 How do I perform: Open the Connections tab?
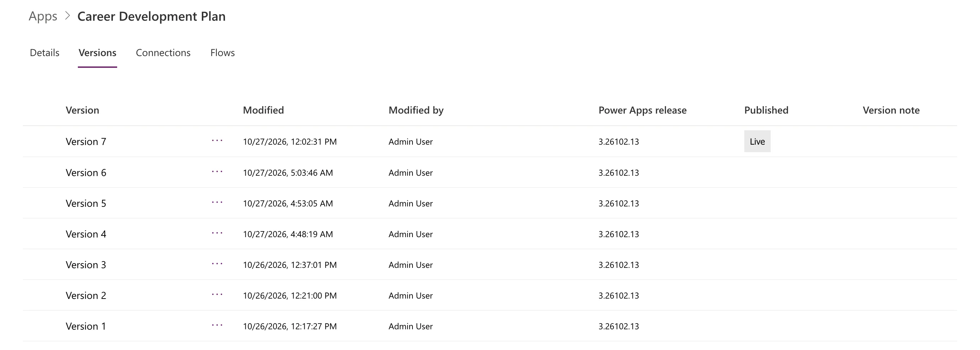(163, 52)
